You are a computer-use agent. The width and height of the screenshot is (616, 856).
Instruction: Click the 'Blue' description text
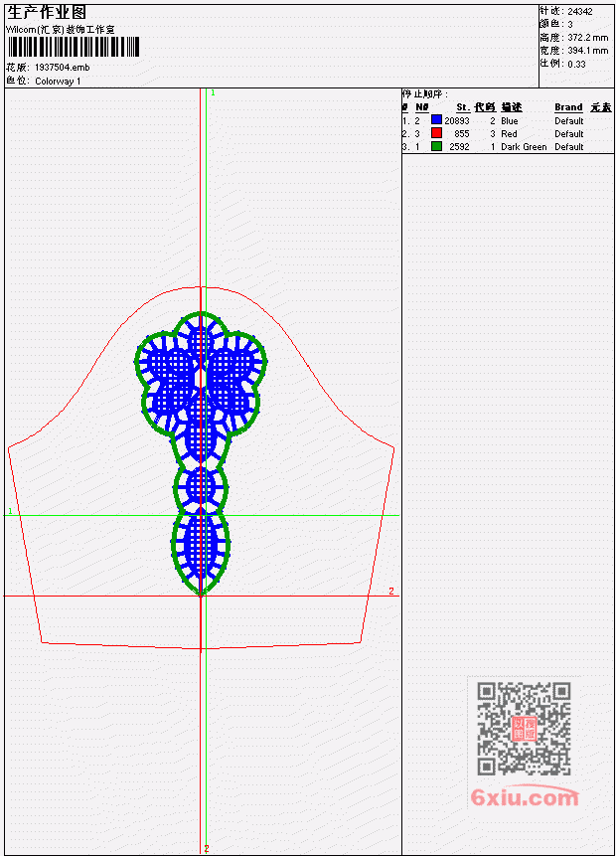coord(510,120)
